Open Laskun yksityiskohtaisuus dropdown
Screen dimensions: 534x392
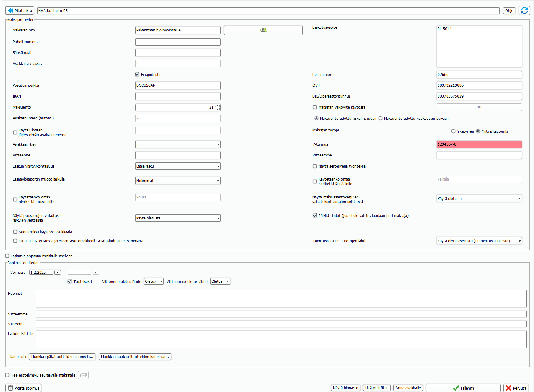coord(178,166)
